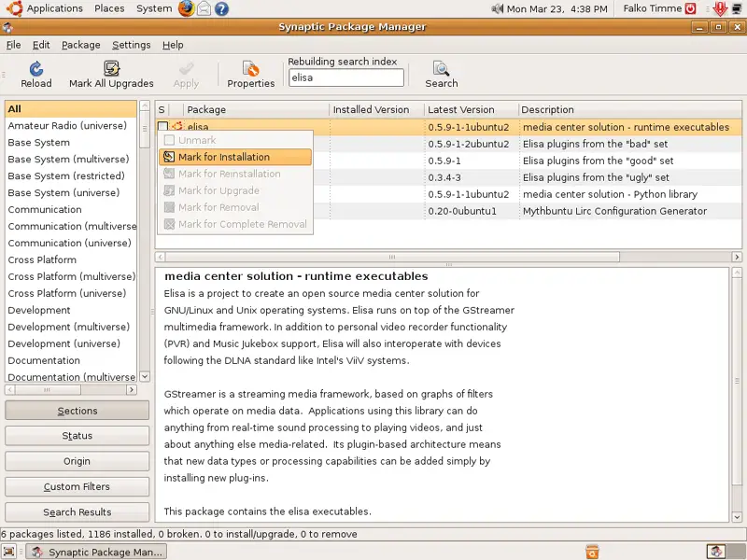
Task: Click the Mark for Installation icon in context menu
Action: click(169, 157)
